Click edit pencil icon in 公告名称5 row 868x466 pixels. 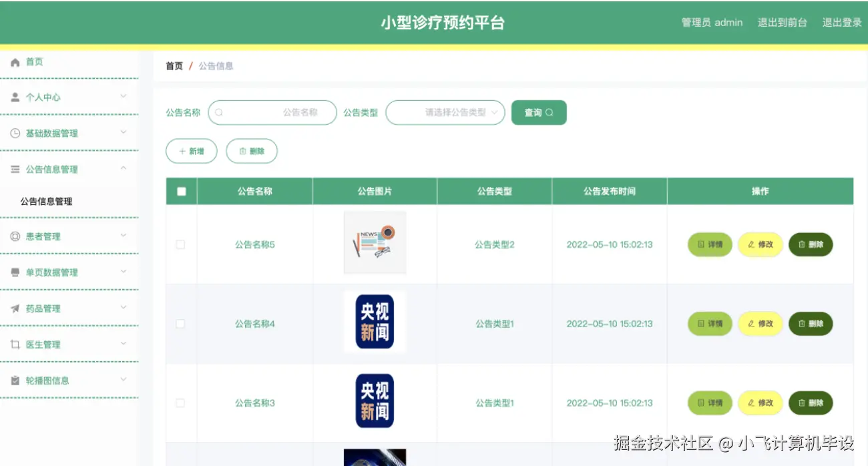pyautogui.click(x=751, y=245)
